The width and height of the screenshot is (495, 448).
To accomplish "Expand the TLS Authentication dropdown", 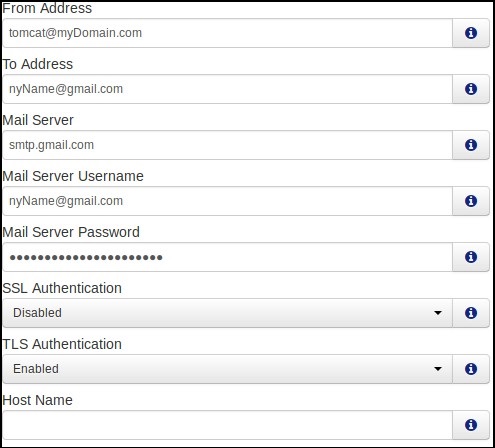I will click(x=227, y=369).
